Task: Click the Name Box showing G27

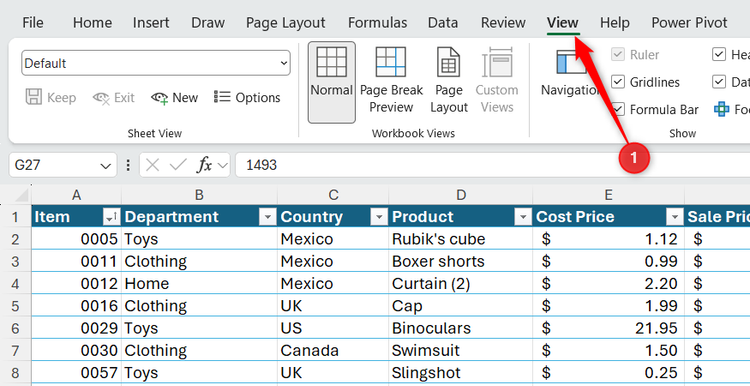Action: [x=62, y=165]
